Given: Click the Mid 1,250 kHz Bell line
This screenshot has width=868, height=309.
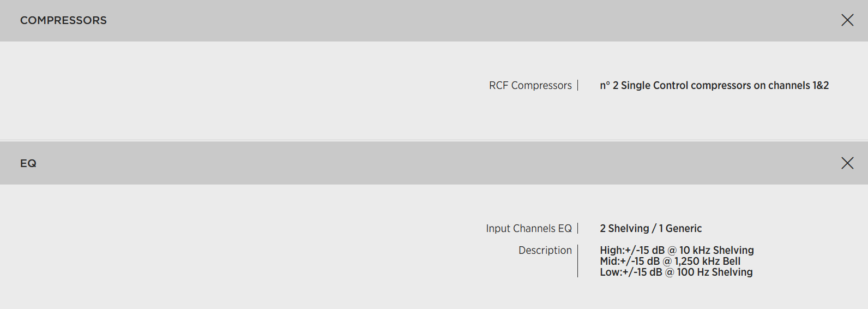Looking at the screenshot, I should pos(670,262).
